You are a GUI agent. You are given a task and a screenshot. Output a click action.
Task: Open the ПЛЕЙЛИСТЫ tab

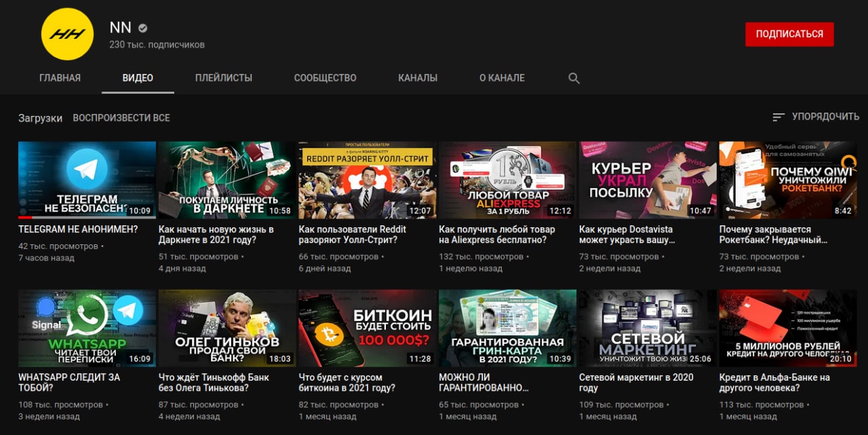pyautogui.click(x=224, y=78)
